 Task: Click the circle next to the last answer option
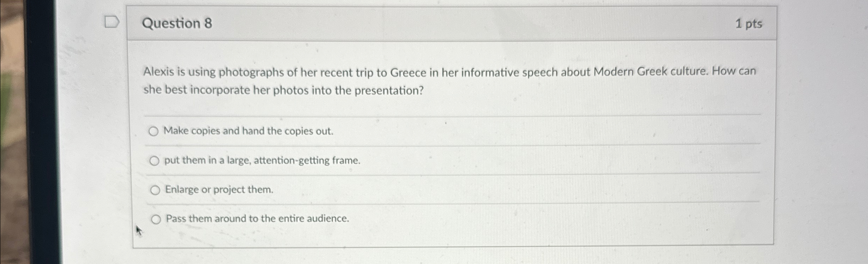[155, 219]
